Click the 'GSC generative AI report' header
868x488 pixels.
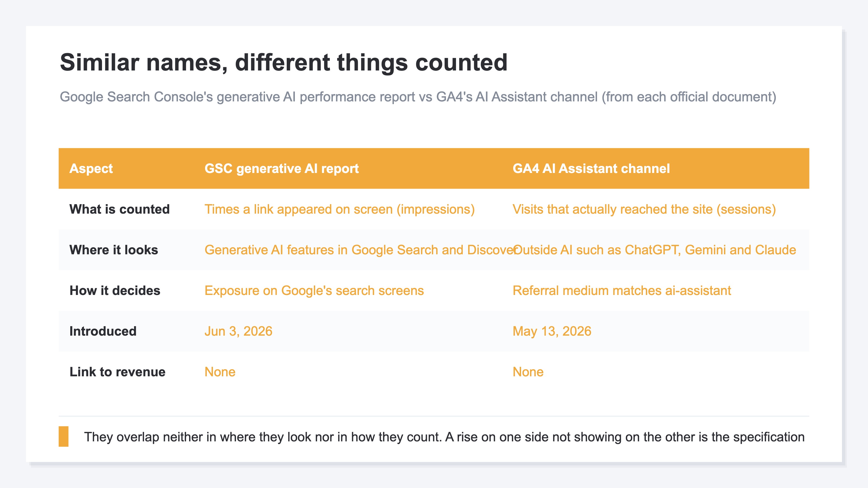pyautogui.click(x=281, y=168)
